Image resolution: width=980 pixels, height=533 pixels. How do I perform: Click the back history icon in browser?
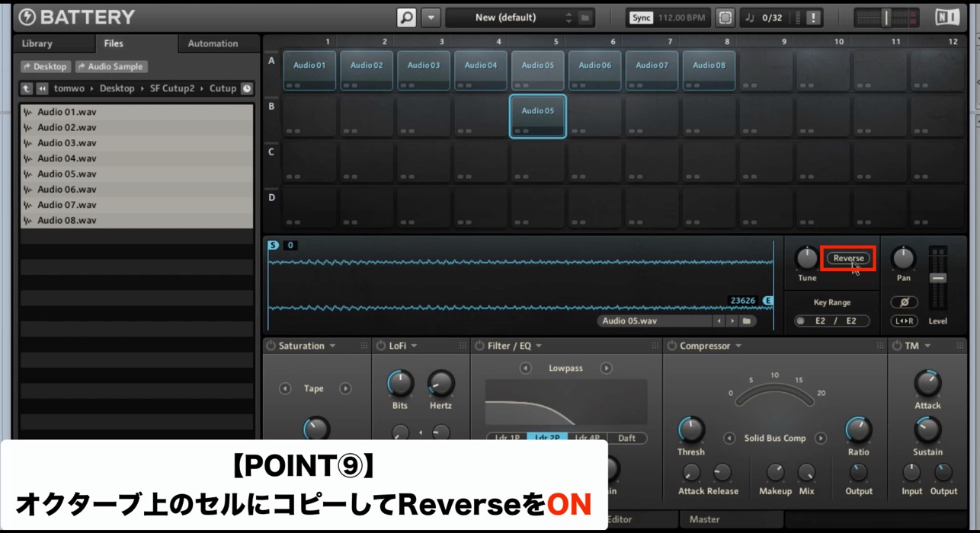pos(42,88)
